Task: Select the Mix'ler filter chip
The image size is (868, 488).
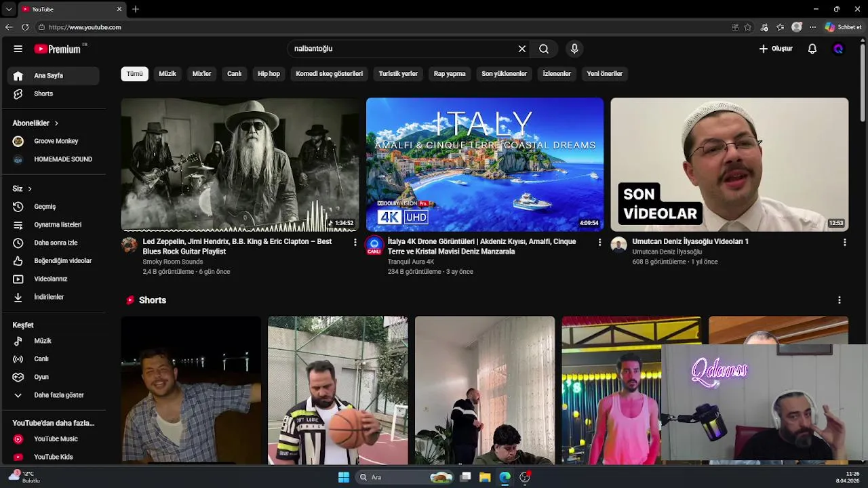Action: (201, 74)
